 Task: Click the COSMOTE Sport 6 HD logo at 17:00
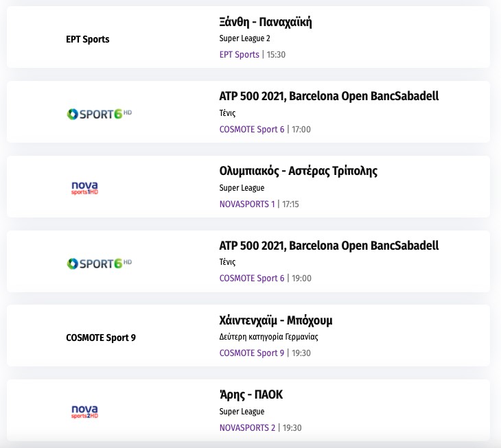coord(99,113)
